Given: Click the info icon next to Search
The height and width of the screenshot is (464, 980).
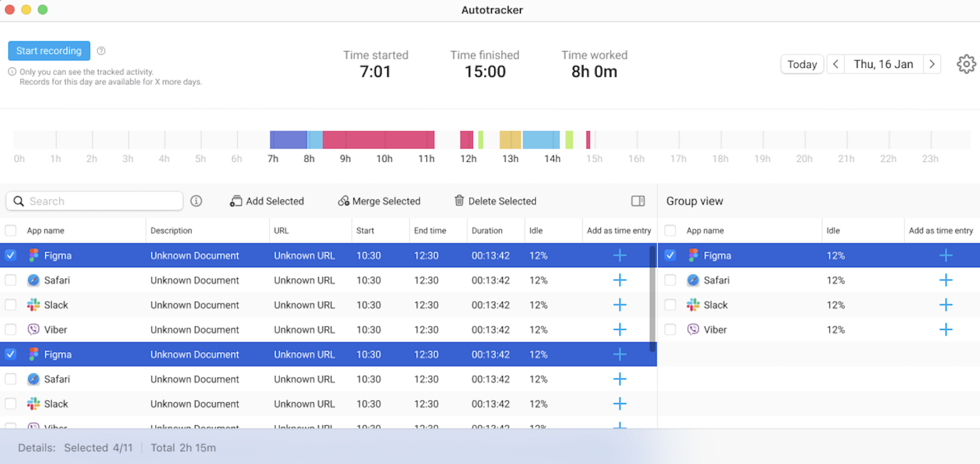Looking at the screenshot, I should tap(196, 201).
